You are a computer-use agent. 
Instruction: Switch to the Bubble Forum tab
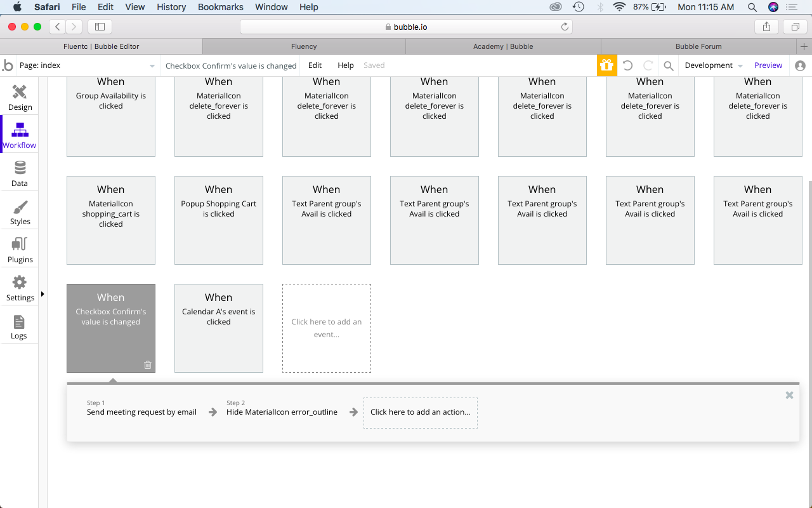(698, 46)
